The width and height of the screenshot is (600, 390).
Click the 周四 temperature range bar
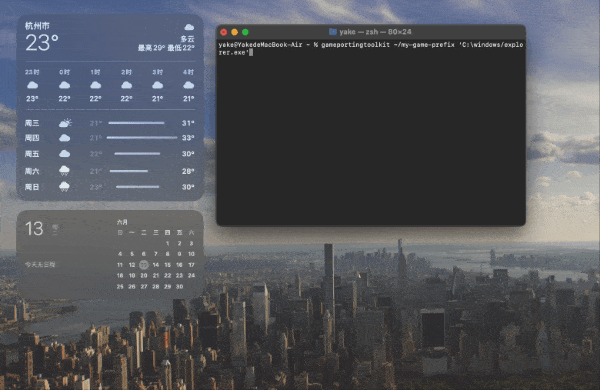click(142, 137)
